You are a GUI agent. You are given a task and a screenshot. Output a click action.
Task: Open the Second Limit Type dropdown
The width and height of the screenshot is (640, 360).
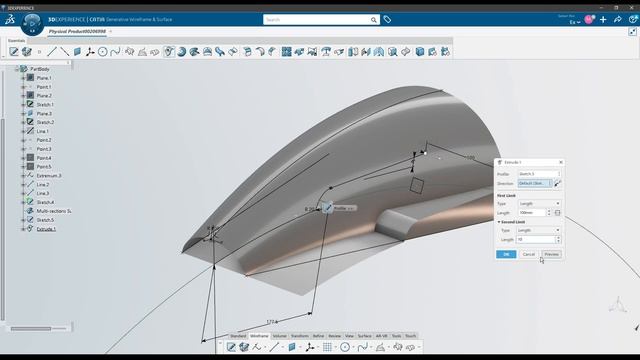coord(538,230)
